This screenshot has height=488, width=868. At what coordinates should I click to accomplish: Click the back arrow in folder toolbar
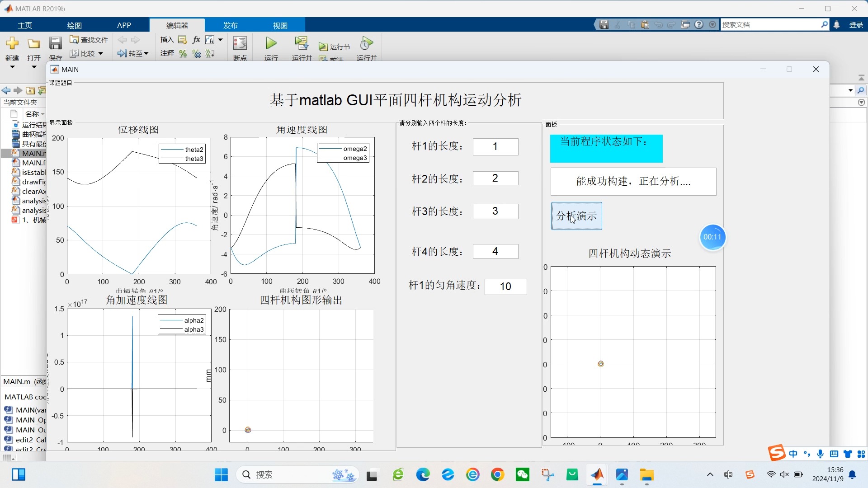pos(6,90)
